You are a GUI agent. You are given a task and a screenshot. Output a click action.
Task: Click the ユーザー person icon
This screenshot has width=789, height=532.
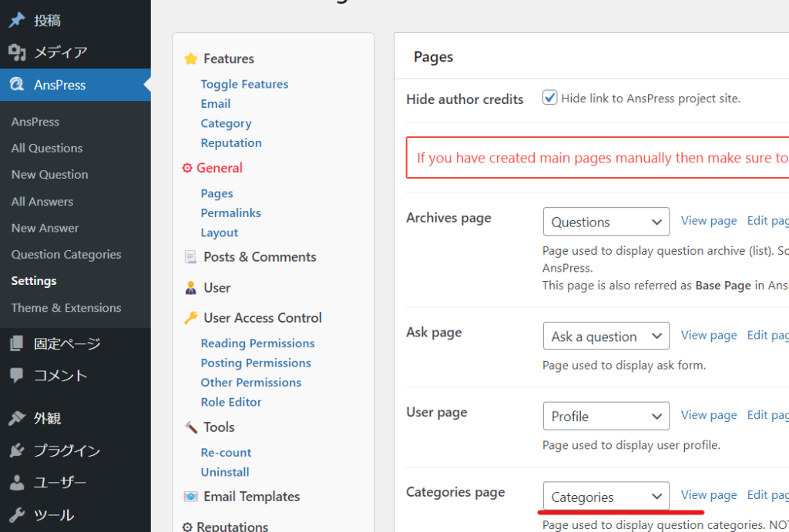coord(16,483)
